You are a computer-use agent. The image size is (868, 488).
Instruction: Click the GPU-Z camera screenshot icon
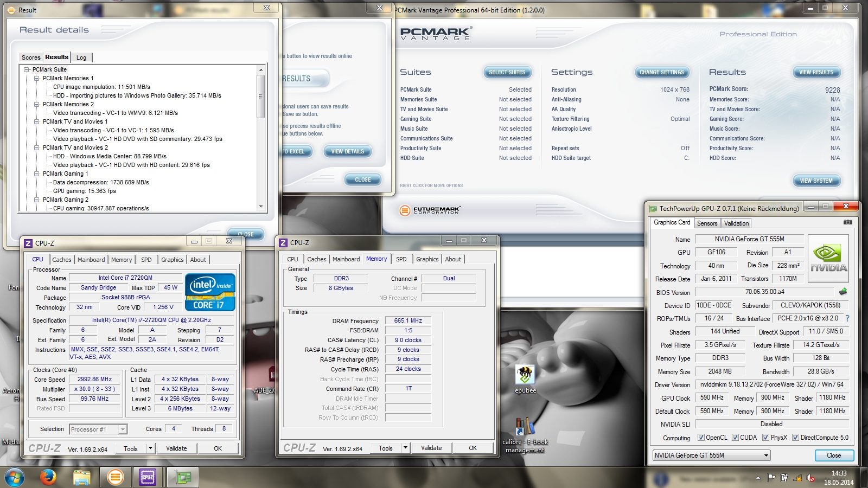click(x=848, y=222)
